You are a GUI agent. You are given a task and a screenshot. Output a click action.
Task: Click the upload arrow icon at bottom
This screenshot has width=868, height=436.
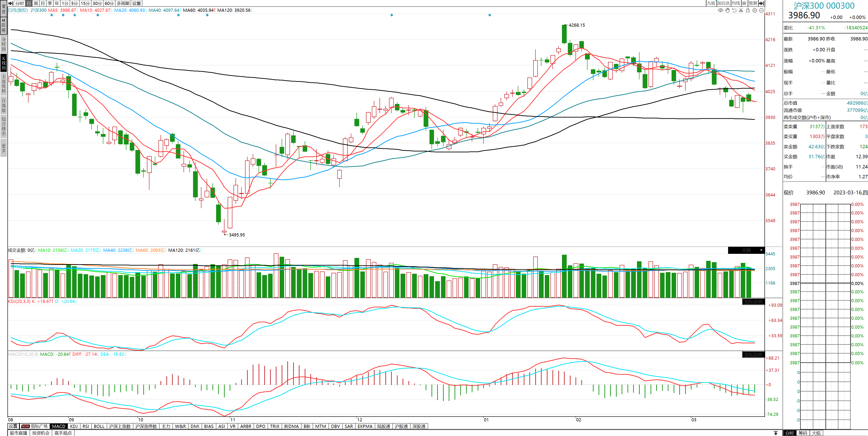(x=776, y=433)
